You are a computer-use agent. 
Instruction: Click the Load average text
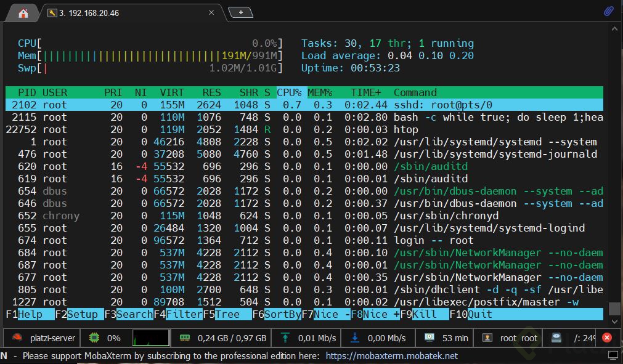(x=388, y=55)
